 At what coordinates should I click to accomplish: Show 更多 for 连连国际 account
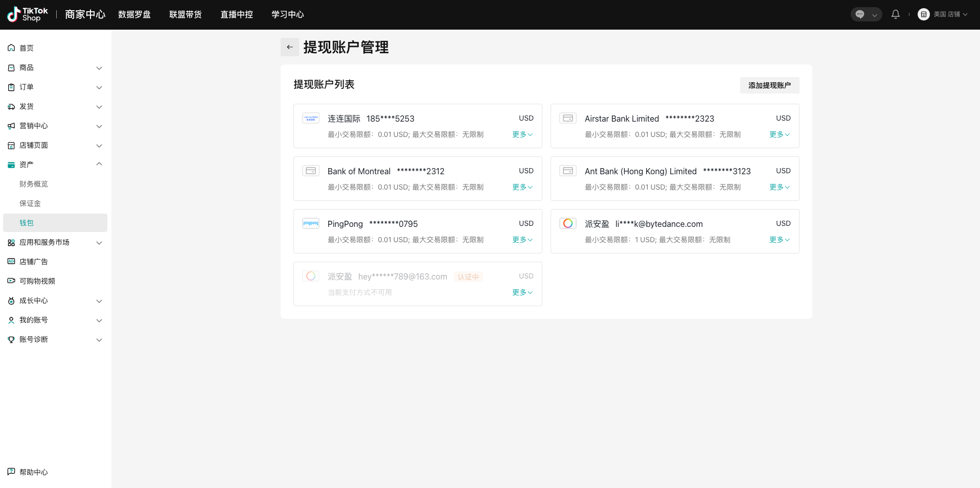522,134
